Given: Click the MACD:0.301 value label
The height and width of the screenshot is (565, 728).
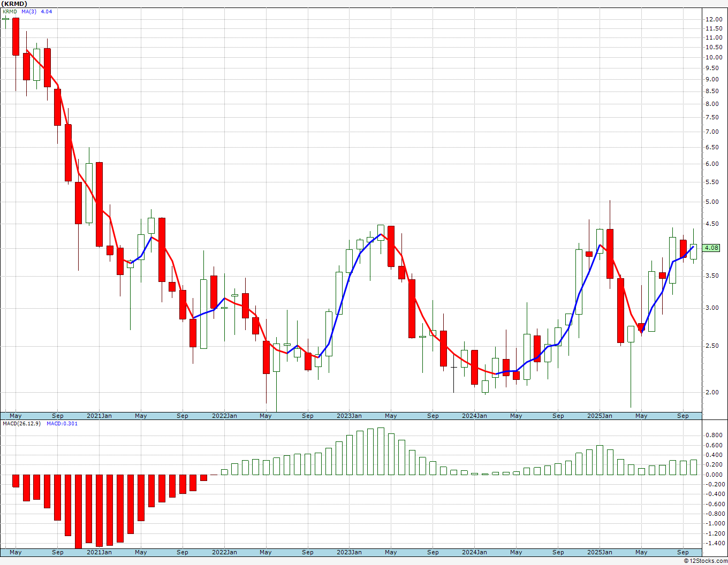Looking at the screenshot, I should coord(62,423).
